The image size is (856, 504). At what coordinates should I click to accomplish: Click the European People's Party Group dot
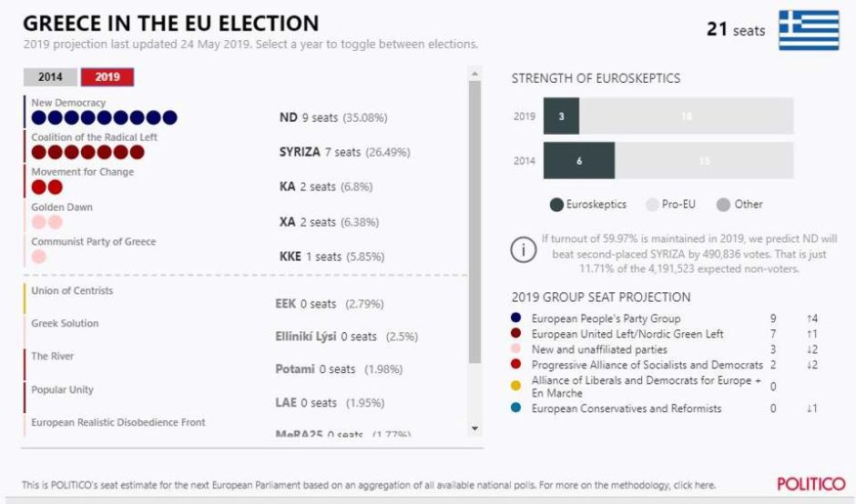tap(516, 318)
